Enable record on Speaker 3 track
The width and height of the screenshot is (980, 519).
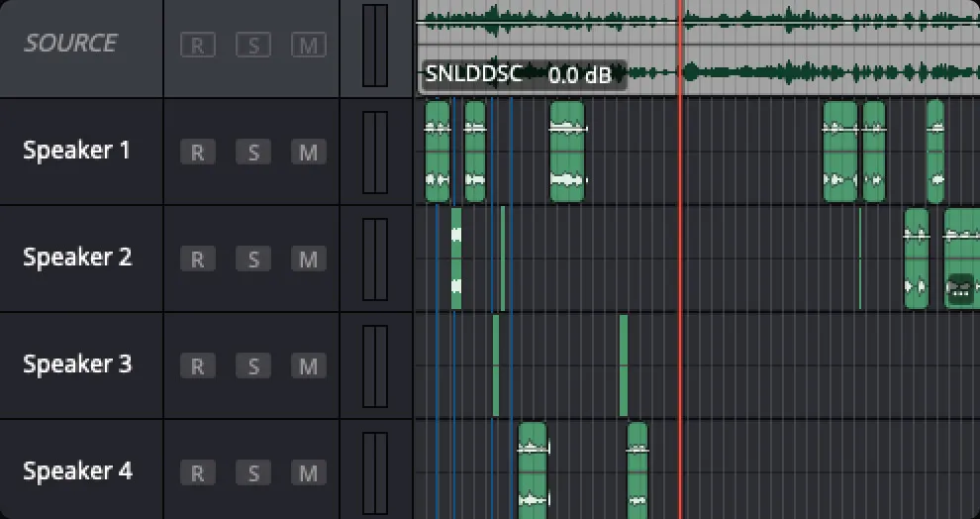point(197,366)
